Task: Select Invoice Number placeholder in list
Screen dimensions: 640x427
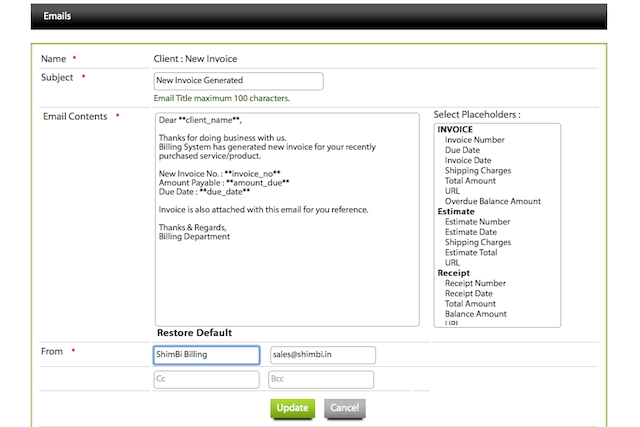Action: [x=475, y=140]
